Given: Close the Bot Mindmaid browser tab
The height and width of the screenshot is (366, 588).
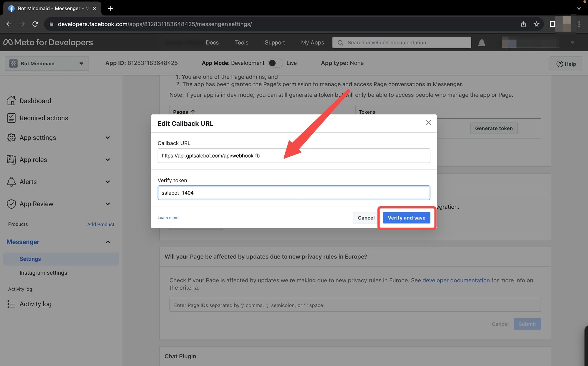Looking at the screenshot, I should pyautogui.click(x=95, y=9).
